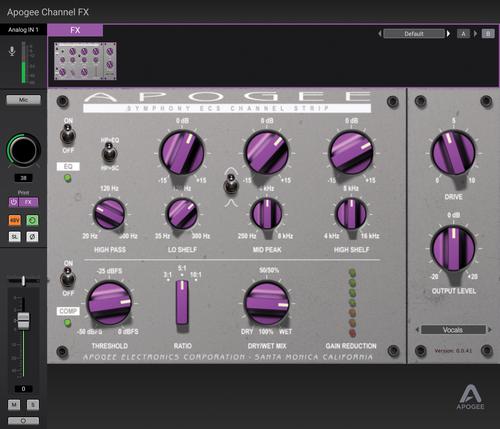Select the channel strip plugin thumbnail
This screenshot has height=429, width=500.
click(85, 61)
